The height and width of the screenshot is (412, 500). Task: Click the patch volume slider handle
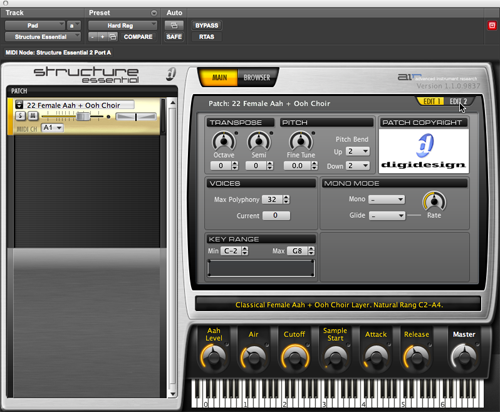click(83, 116)
